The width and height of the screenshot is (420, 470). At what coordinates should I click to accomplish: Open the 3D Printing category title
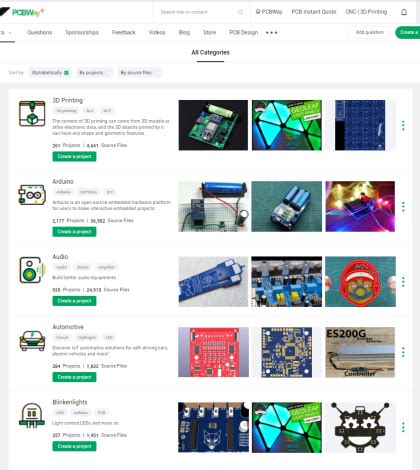tap(68, 100)
